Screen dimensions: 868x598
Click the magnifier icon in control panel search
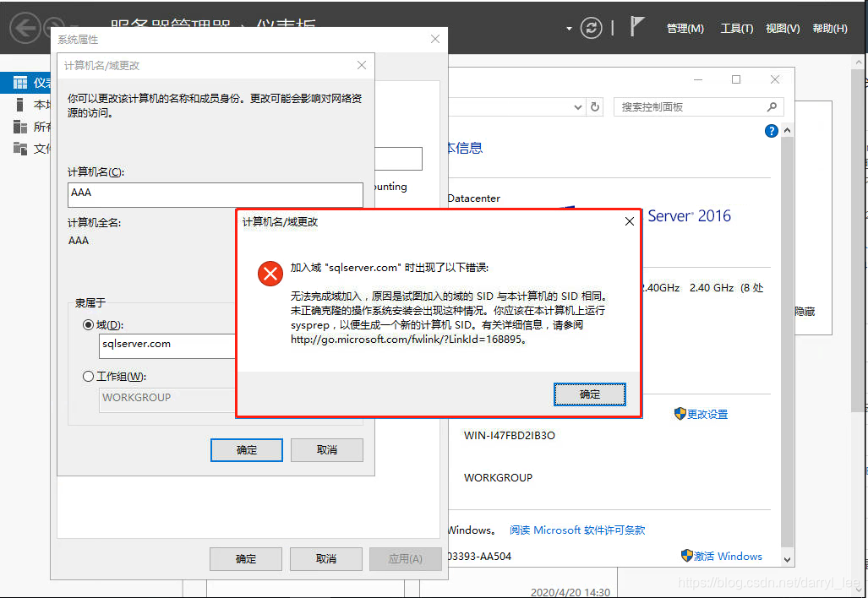point(772,106)
